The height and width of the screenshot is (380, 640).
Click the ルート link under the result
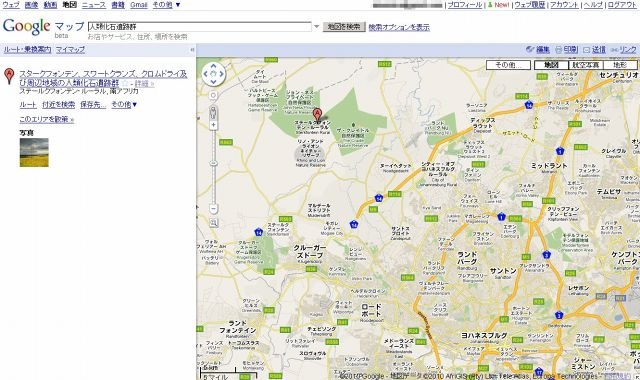click(x=28, y=104)
